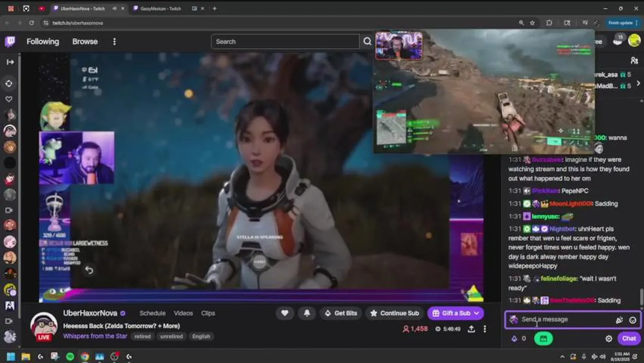Click the share icon next to uptime
This screenshot has height=363, width=644.
point(471,329)
